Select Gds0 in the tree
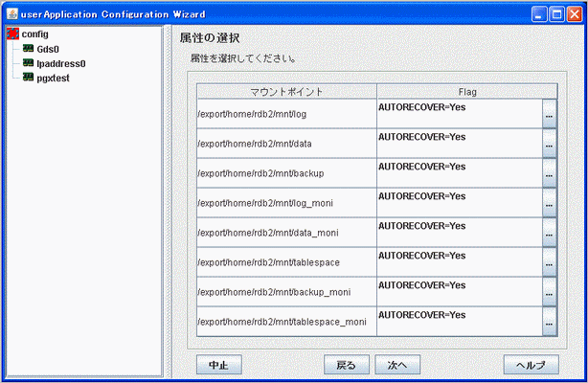 click(x=48, y=49)
